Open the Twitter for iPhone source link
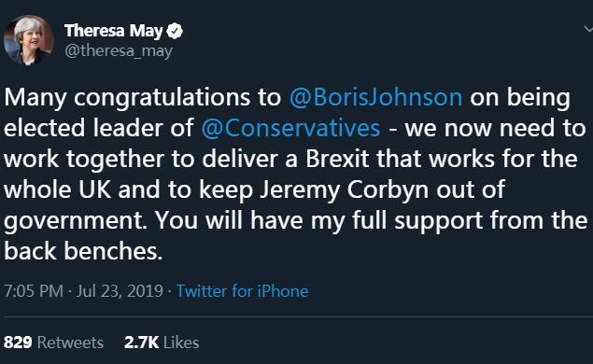The height and width of the screenshot is (364, 593). point(243,291)
